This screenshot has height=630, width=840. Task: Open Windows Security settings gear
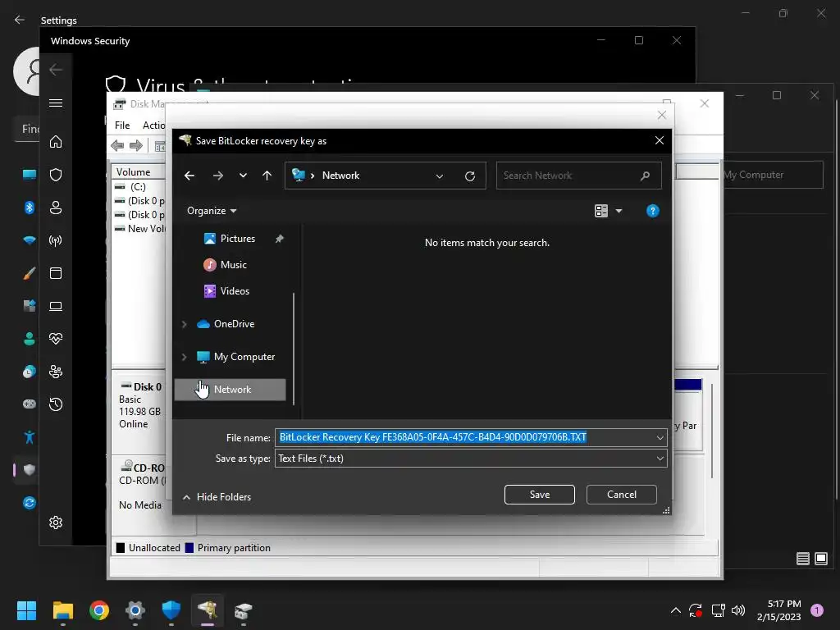tap(56, 523)
